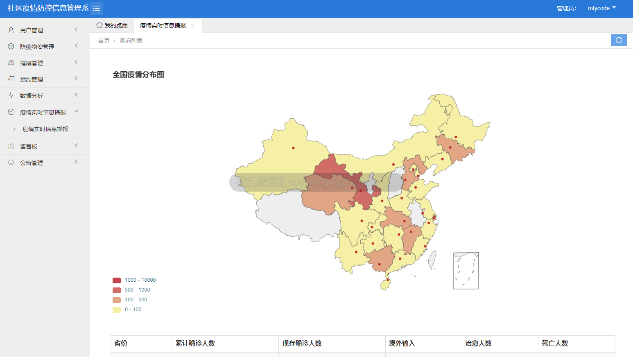633x364 pixels.
Task: Click the 死亡人数 column header
Action: click(x=576, y=344)
